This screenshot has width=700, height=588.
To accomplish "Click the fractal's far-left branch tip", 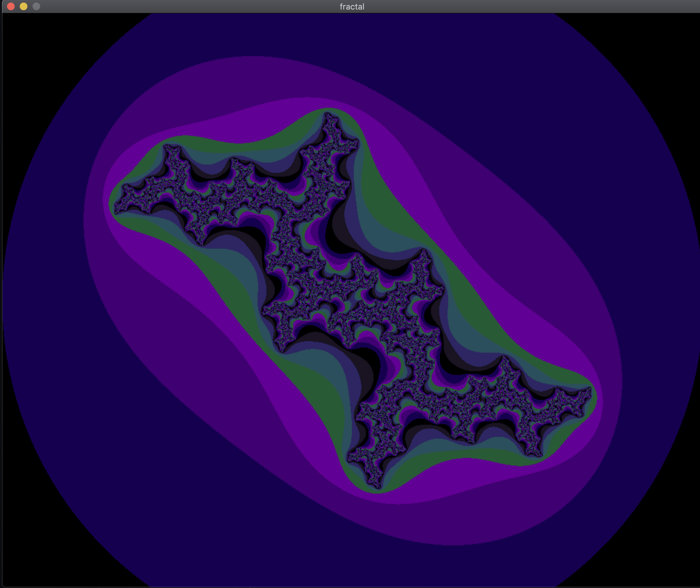I will click(x=116, y=211).
